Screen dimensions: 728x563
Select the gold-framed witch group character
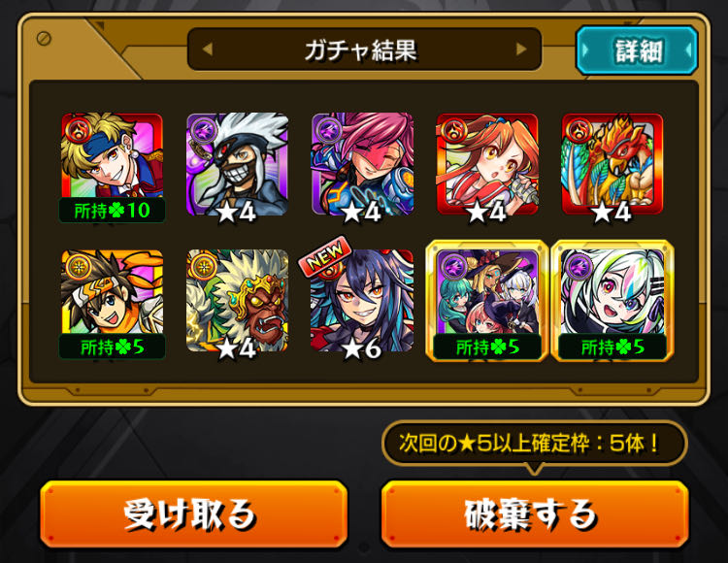(487, 301)
